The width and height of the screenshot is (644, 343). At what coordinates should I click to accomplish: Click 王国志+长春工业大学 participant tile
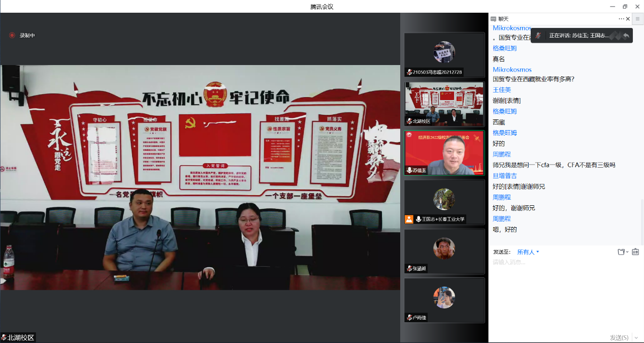coord(444,202)
